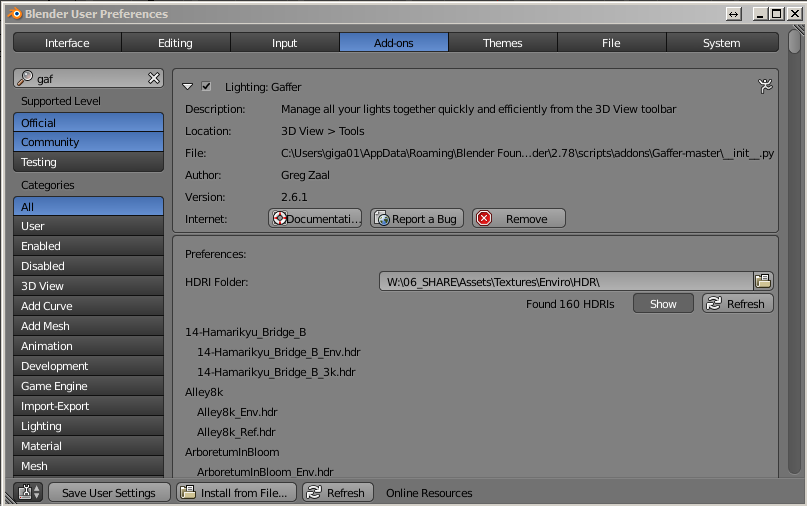Refresh the add-ons list in footer
Viewport: 807px width, 506px height.
(x=338, y=493)
